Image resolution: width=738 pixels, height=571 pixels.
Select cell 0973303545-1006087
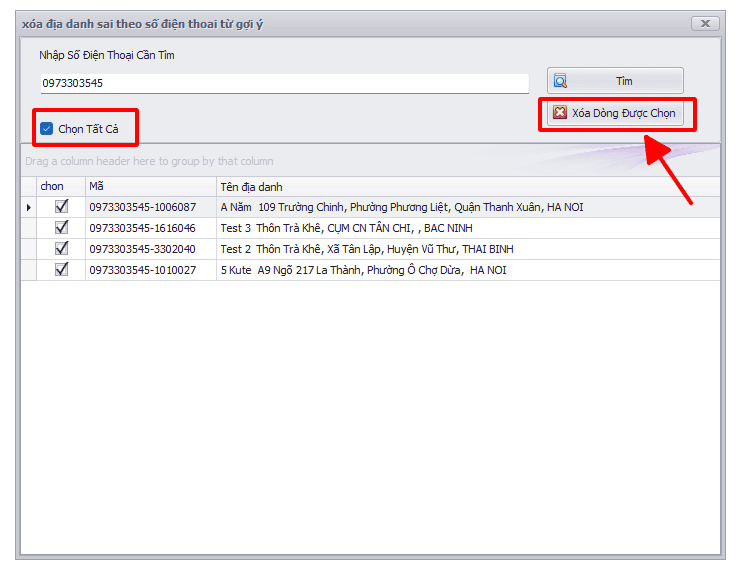coord(151,207)
